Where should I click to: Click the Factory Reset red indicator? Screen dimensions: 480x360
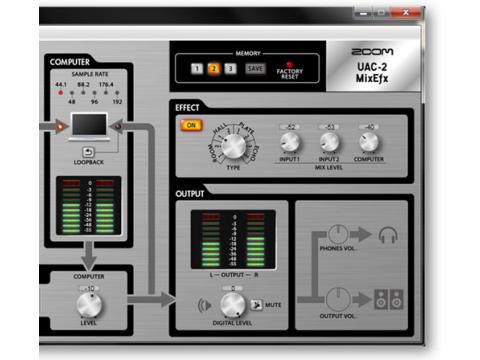coord(289,64)
